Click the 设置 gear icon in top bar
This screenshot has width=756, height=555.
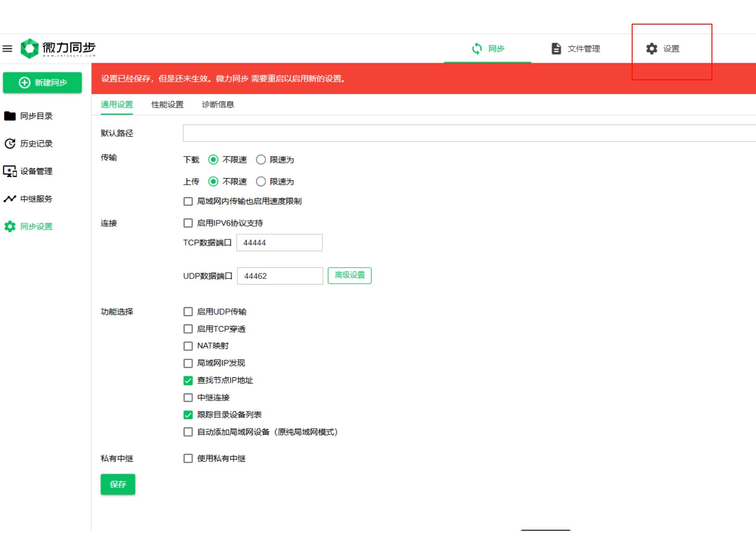point(652,49)
